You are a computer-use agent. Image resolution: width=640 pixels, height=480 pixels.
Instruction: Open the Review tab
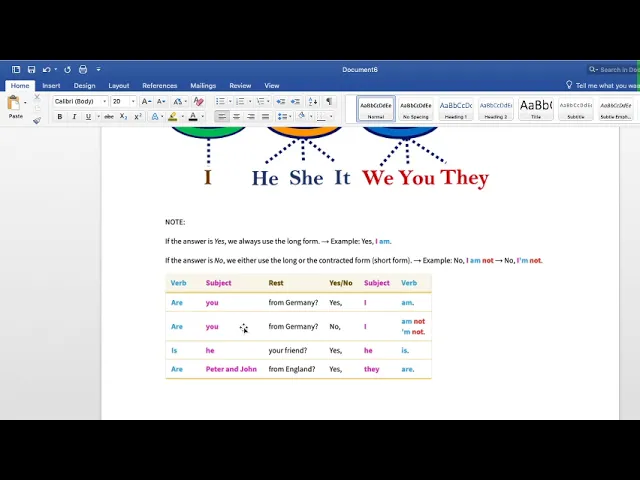[240, 86]
